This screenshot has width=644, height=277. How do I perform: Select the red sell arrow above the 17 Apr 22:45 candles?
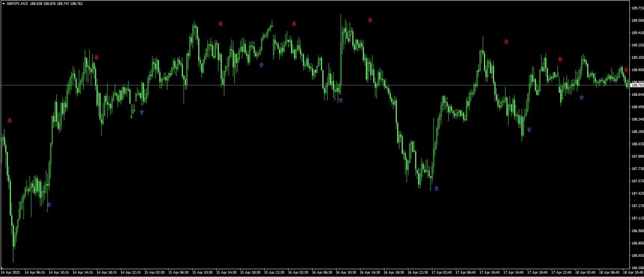pos(560,60)
